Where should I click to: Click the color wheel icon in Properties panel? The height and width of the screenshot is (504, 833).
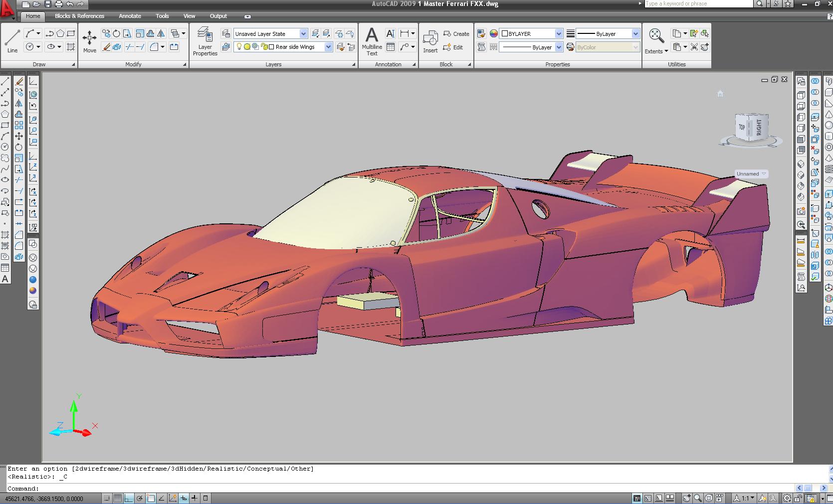point(493,33)
